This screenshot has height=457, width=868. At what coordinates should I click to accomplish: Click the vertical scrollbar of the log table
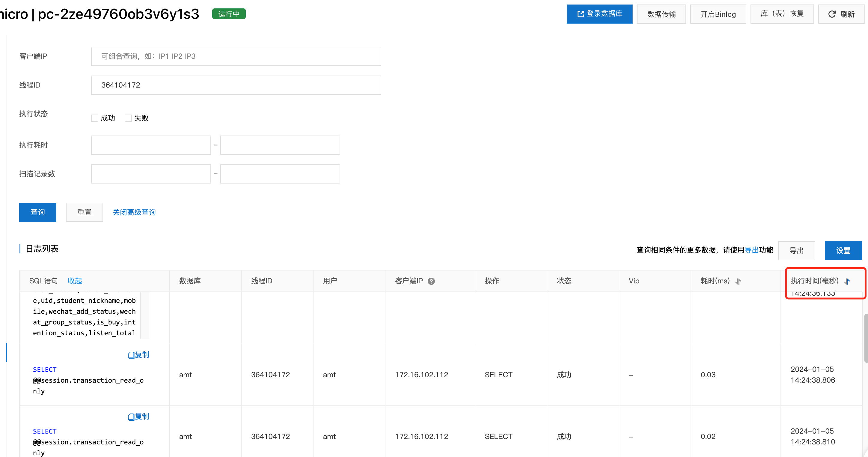point(866,338)
